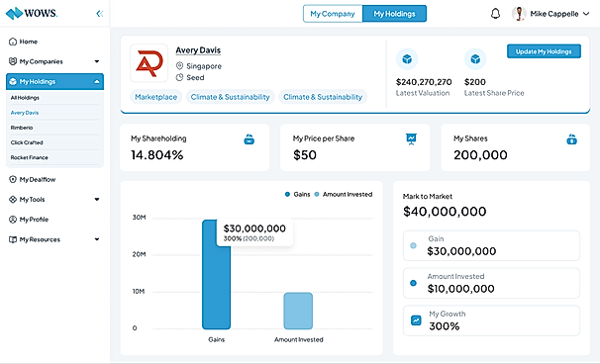600x364 pixels.
Task: Click the Home house icon
Action: click(x=13, y=42)
